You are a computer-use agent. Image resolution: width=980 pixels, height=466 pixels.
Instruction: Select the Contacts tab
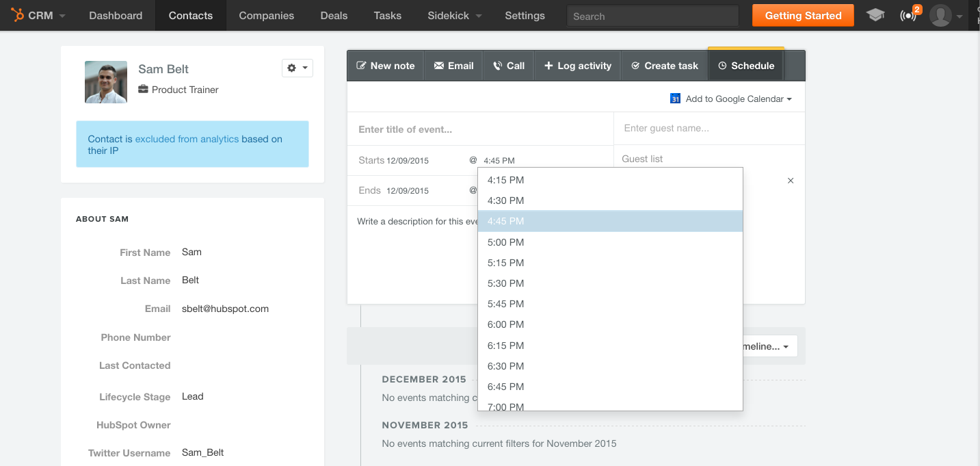point(190,15)
